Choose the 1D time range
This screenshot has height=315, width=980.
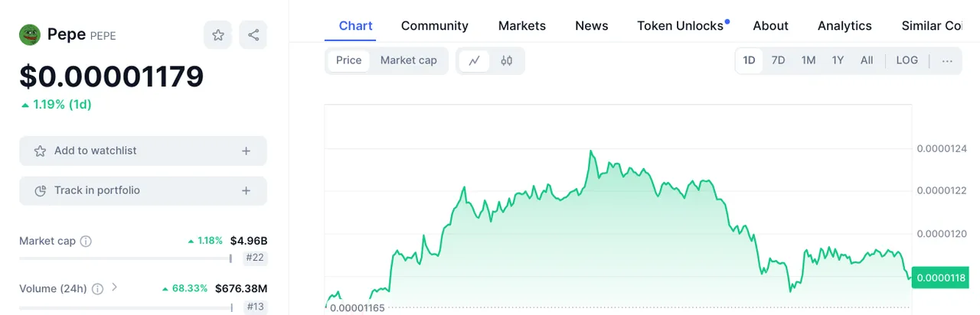(x=749, y=60)
